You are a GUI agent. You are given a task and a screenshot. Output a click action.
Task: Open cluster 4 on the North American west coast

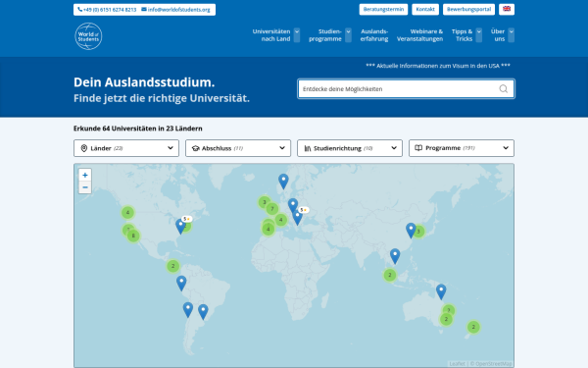coord(127,213)
